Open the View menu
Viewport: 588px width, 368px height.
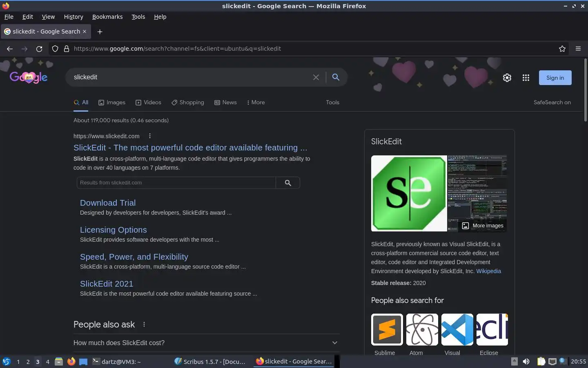point(48,17)
